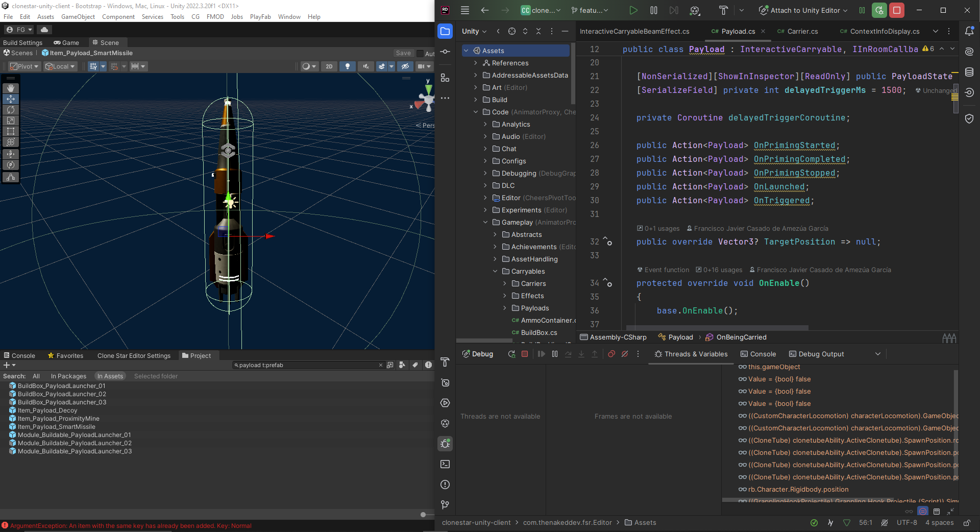Toggle scene lighting lightbulb button
This screenshot has width=980, height=532.
tap(348, 66)
